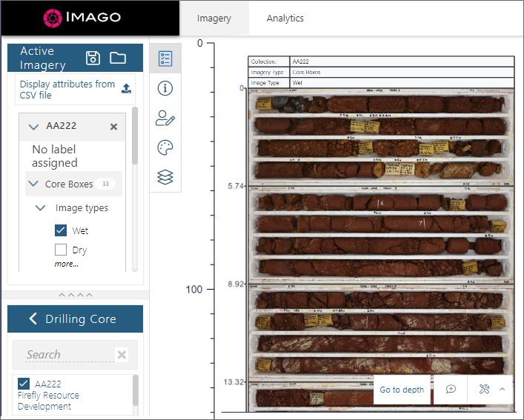Click the add comment icon
This screenshot has width=524, height=420.
pyautogui.click(x=451, y=390)
